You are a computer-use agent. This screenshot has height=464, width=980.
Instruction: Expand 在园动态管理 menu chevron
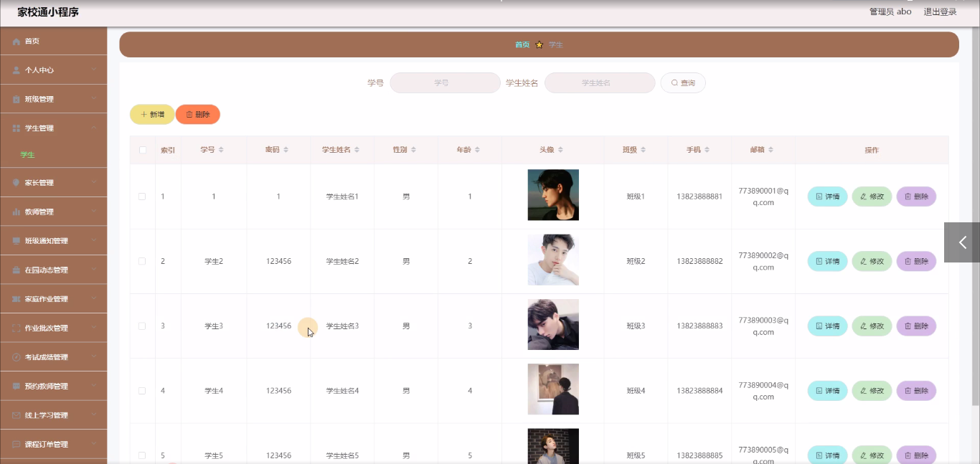click(94, 270)
